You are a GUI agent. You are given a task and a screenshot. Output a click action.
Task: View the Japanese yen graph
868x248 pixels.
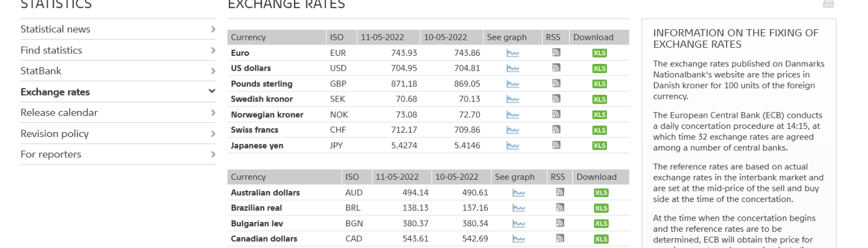[513, 146]
